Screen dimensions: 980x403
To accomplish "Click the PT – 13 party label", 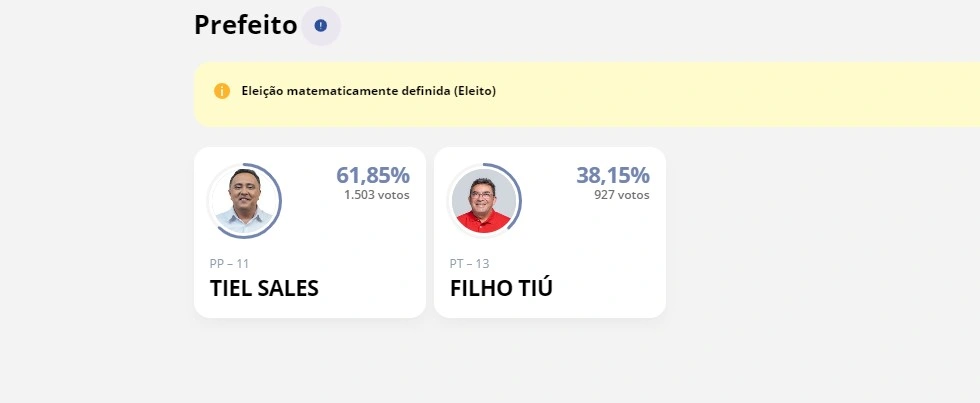I will click(470, 264).
